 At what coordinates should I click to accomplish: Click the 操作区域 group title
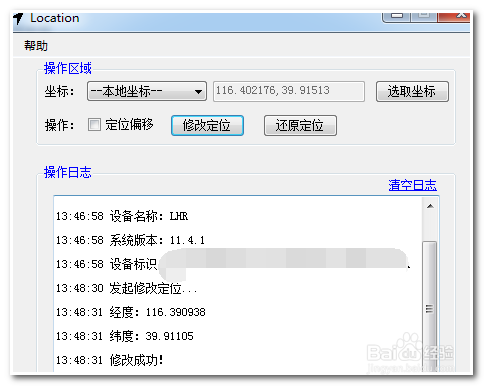pyautogui.click(x=68, y=68)
